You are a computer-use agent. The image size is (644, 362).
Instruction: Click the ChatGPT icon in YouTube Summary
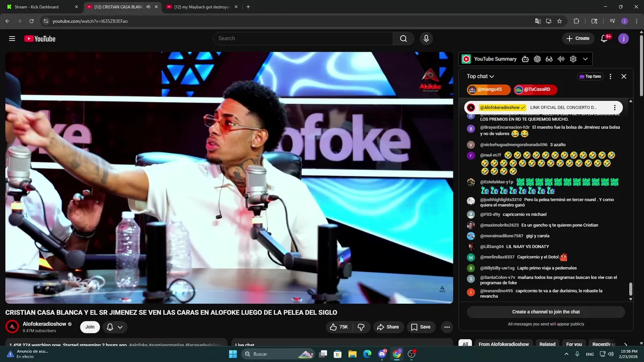click(x=537, y=59)
